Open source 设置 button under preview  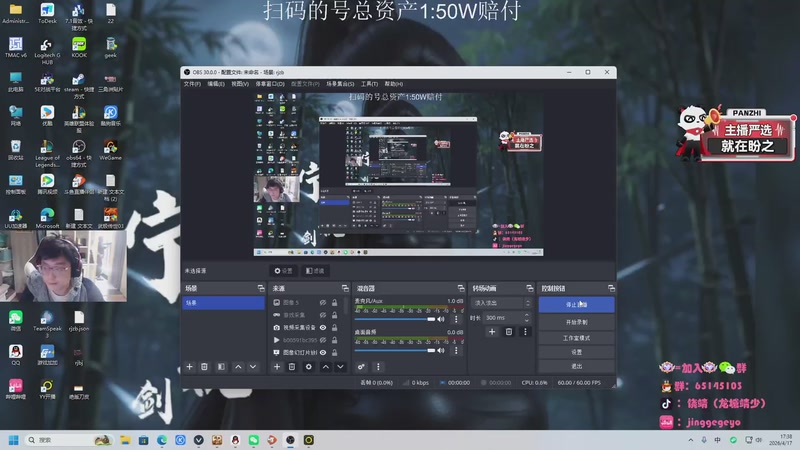click(284, 271)
